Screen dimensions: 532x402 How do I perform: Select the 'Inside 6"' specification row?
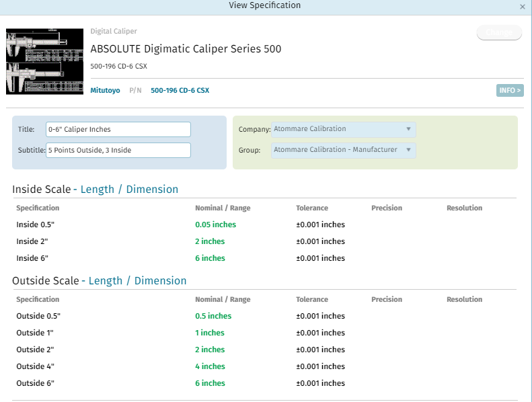tap(264, 258)
